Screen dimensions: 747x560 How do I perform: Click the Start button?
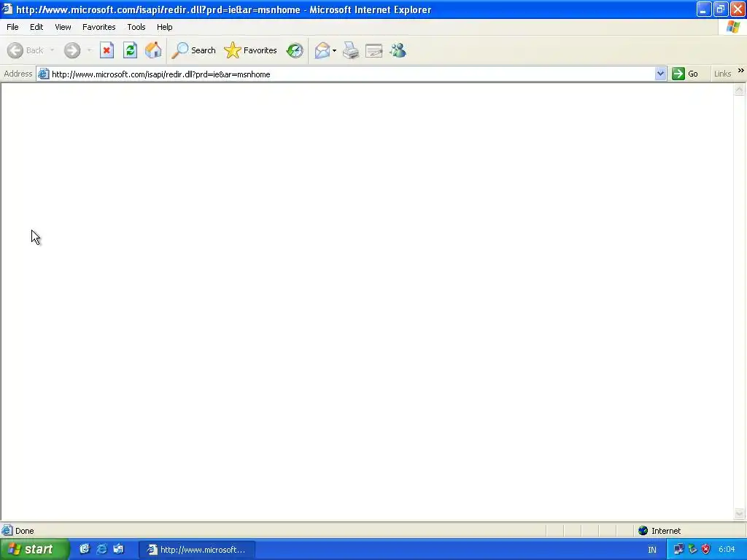click(34, 549)
